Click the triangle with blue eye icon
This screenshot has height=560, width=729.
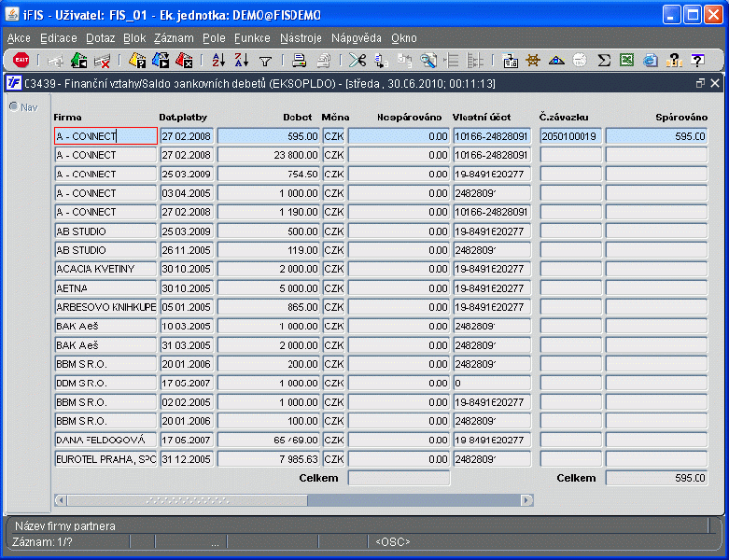[x=556, y=61]
